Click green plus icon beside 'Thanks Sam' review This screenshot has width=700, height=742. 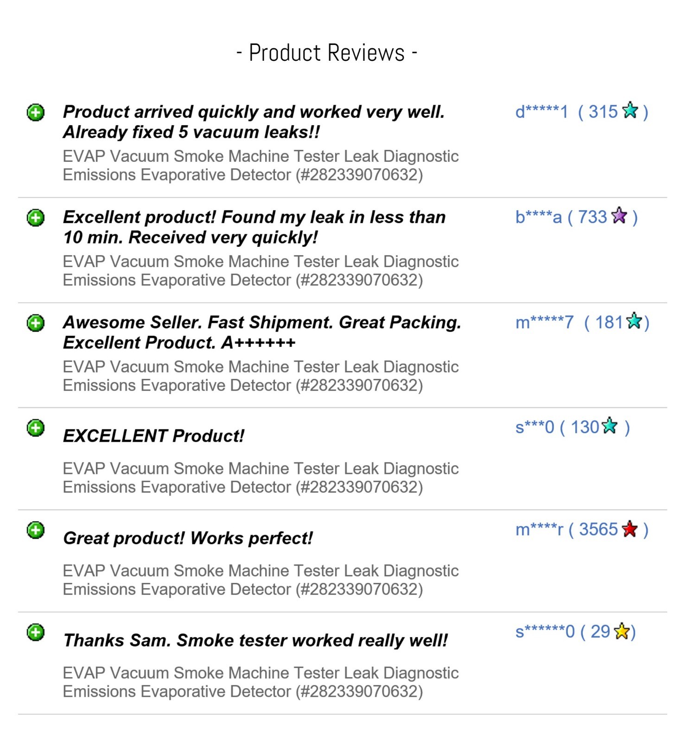(36, 632)
